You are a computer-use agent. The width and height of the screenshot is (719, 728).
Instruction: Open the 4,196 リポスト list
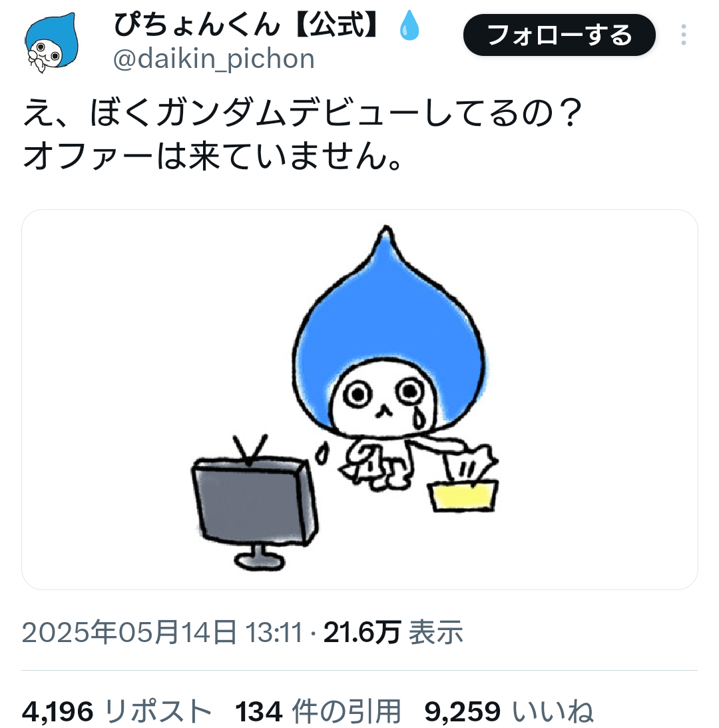pos(117,711)
